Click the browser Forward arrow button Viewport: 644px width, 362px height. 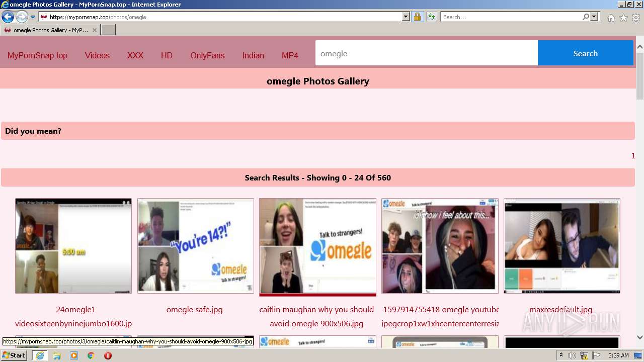click(x=21, y=17)
